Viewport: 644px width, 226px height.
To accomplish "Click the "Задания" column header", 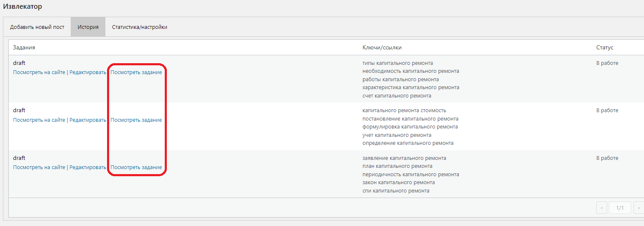I will click(24, 48).
